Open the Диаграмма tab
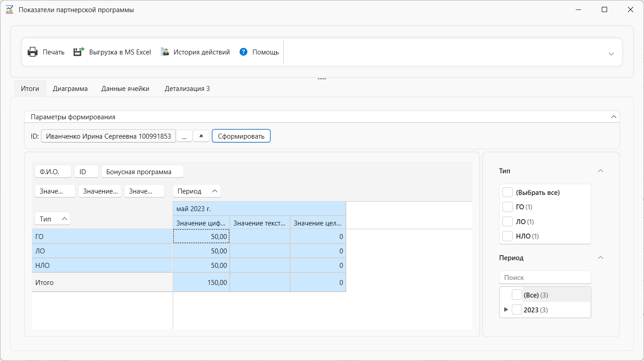The height and width of the screenshot is (361, 644). click(70, 89)
